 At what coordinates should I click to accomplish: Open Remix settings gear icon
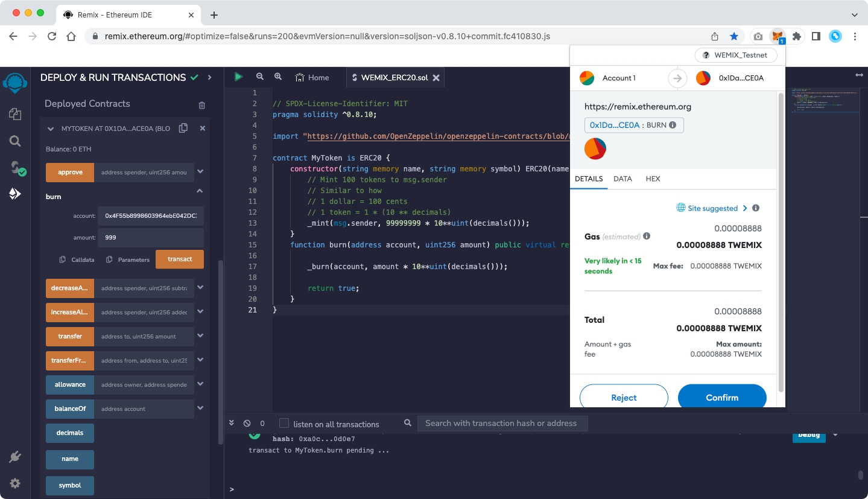15,483
